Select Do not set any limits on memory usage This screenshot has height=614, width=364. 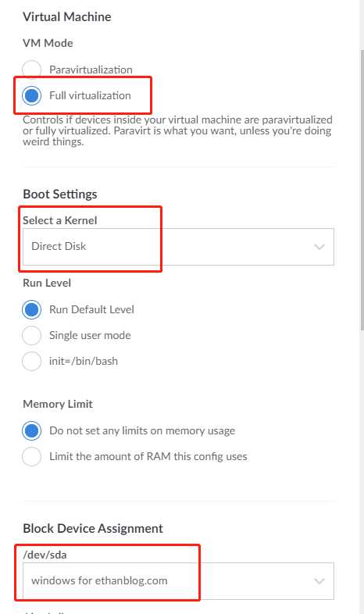[x=32, y=430]
